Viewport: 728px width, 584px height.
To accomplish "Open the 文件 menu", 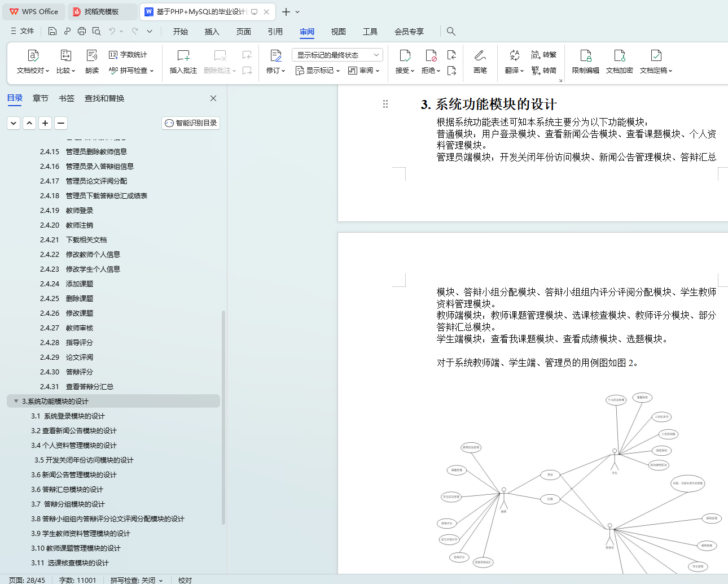I will click(x=23, y=31).
